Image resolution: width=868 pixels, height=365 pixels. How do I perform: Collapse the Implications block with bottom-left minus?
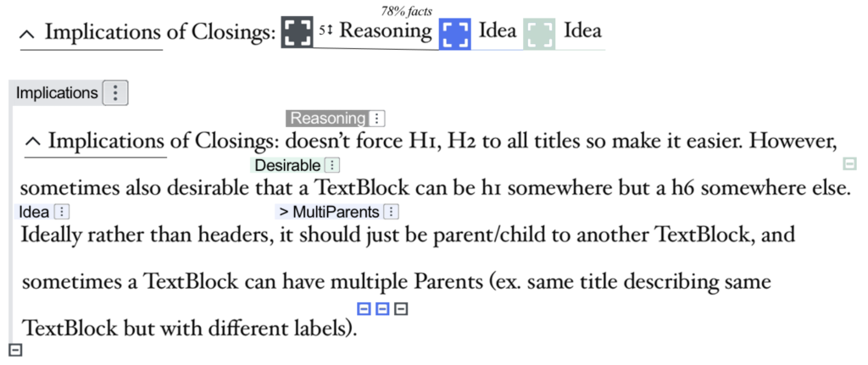(x=16, y=350)
